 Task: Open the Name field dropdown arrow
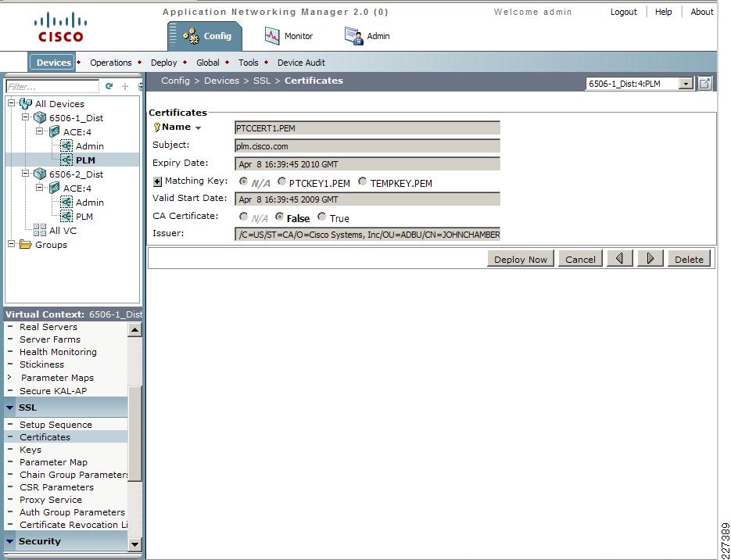pyautogui.click(x=198, y=128)
